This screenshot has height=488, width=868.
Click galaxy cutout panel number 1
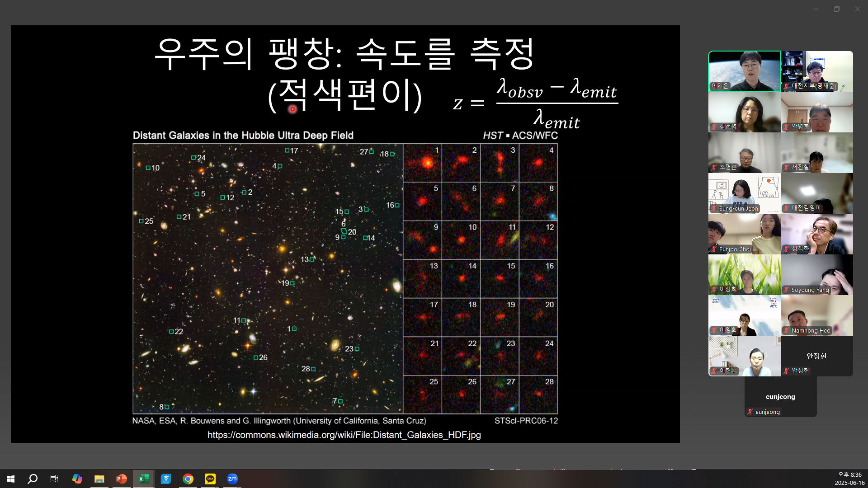click(422, 163)
